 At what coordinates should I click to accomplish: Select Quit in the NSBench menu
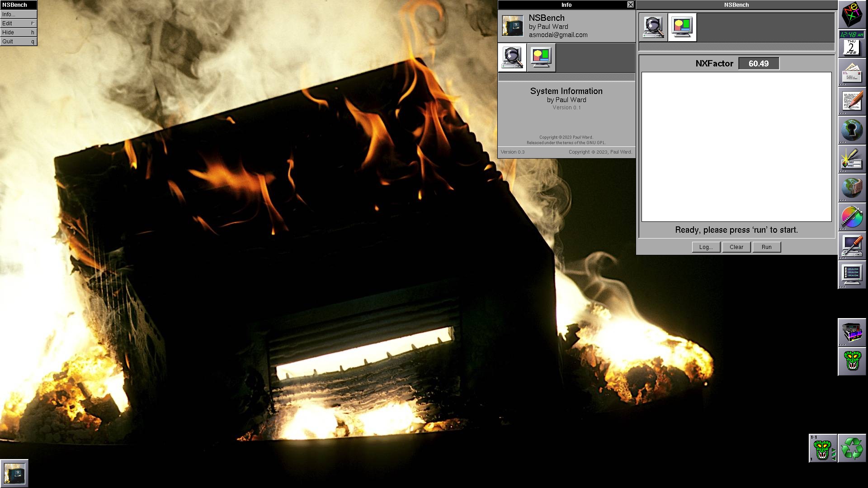click(x=18, y=42)
